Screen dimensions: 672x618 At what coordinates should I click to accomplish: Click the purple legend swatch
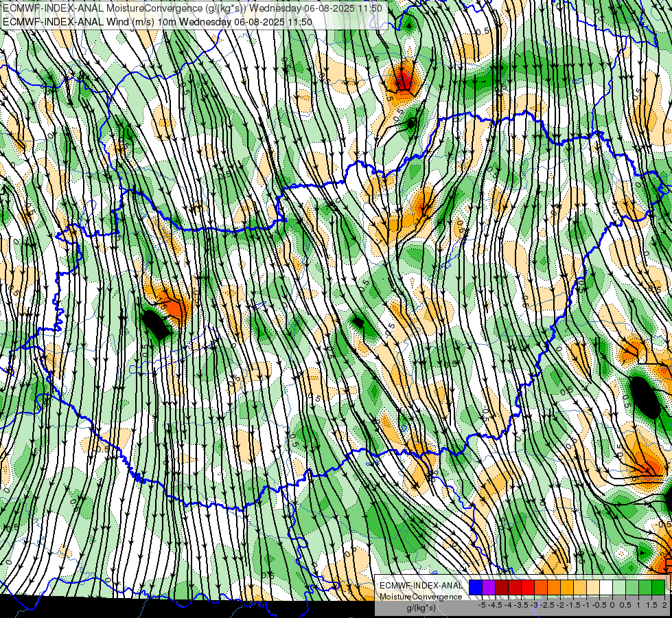[489, 587]
